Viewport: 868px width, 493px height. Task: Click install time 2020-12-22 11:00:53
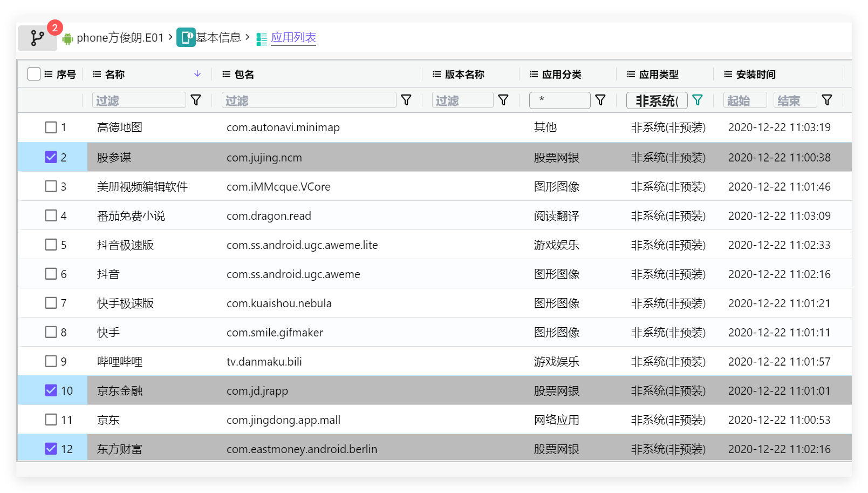coord(780,420)
